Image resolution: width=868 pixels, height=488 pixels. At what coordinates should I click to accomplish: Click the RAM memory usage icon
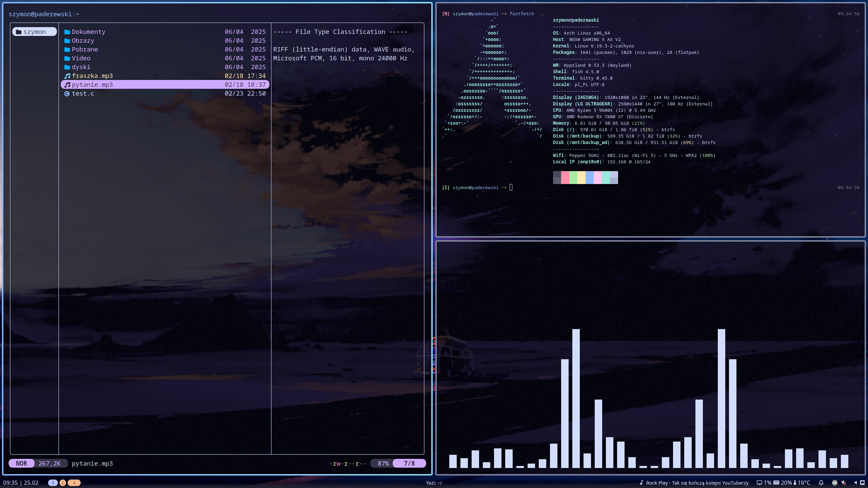click(x=776, y=483)
